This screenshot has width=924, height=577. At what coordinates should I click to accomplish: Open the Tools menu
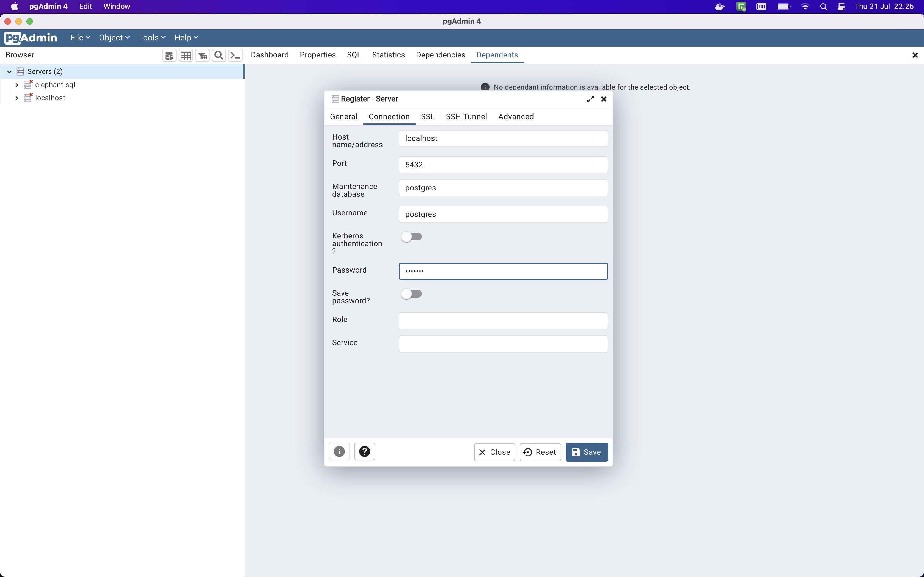tap(151, 37)
